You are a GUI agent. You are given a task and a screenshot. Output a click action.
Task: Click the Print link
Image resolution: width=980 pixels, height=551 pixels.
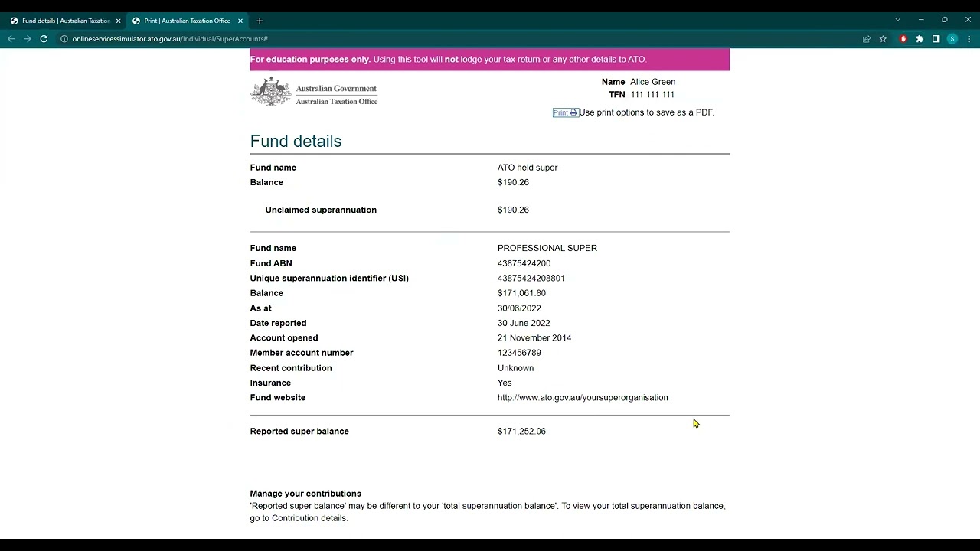point(565,112)
